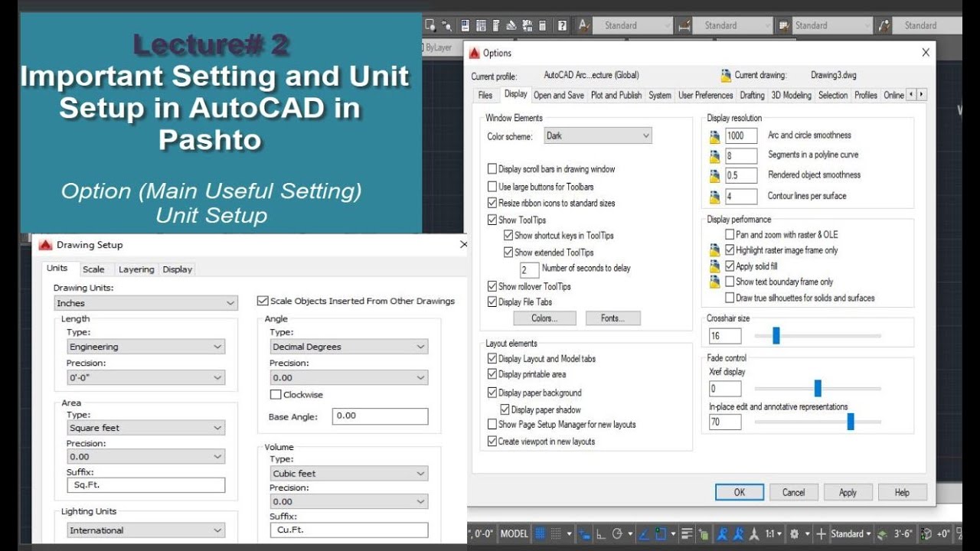Click the Fonts... button
Viewport: 980px width, 551px height.
pos(612,318)
